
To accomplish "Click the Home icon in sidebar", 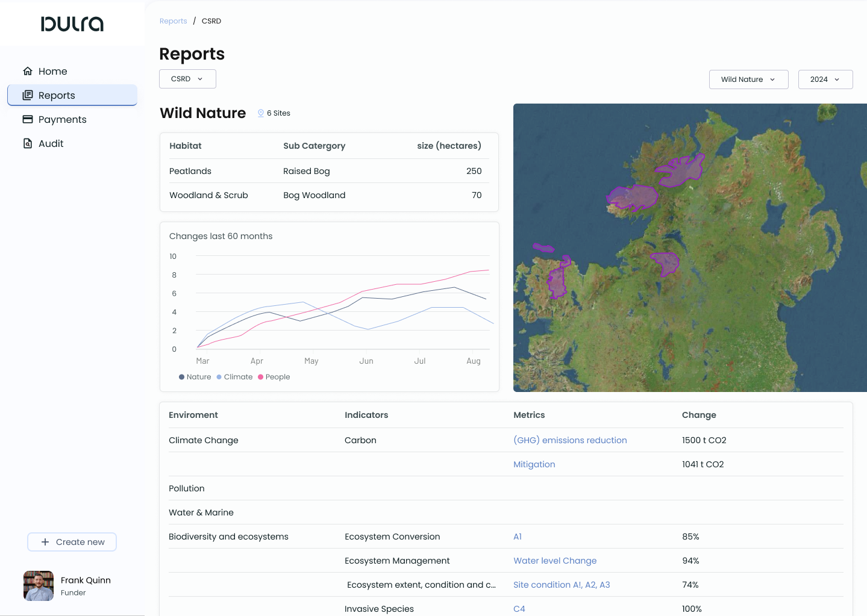I will (x=28, y=71).
